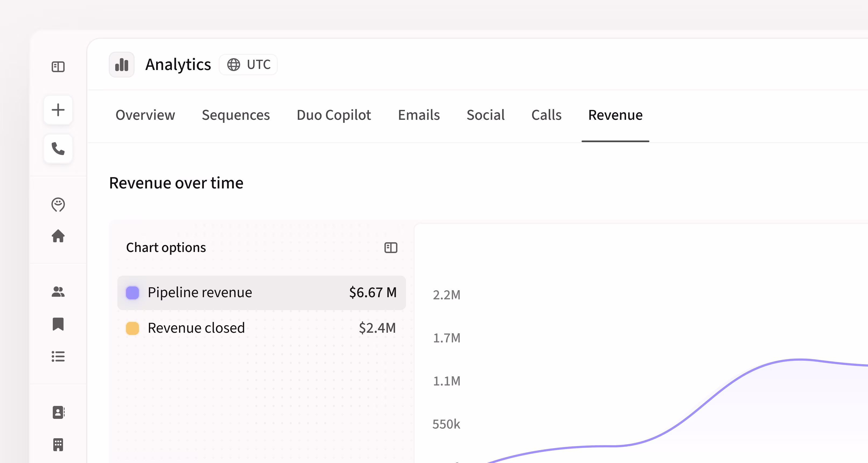Click the 2.2M axis label
This screenshot has height=463, width=868.
[446, 295]
